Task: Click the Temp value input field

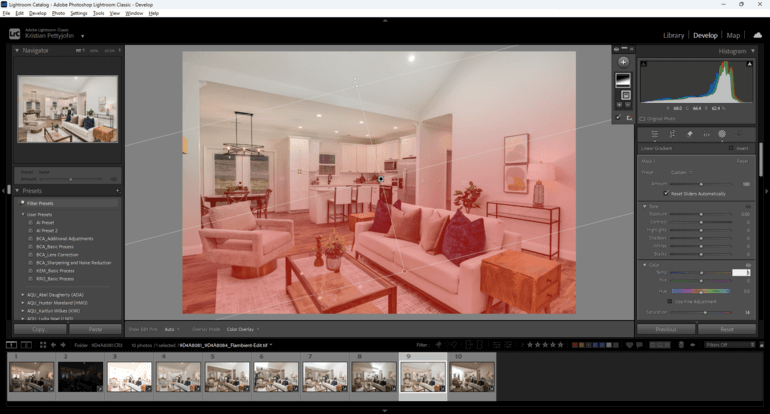Action: coord(741,272)
